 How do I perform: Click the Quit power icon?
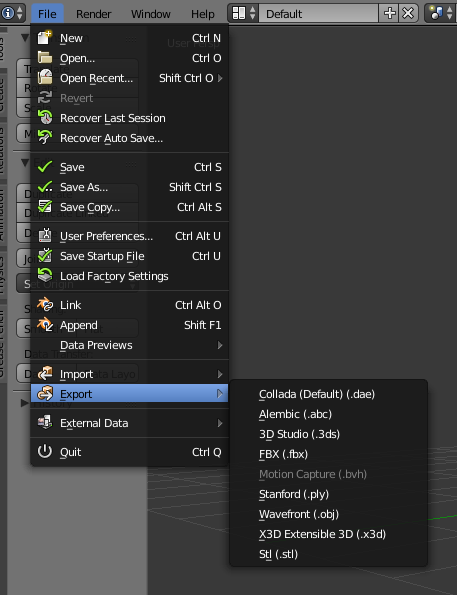[45, 452]
